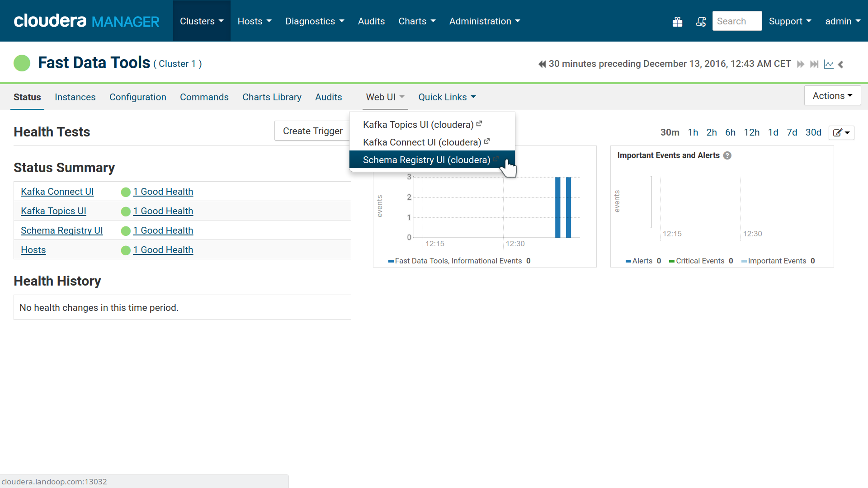Open the Support dropdown
868x488 pixels.
[790, 21]
